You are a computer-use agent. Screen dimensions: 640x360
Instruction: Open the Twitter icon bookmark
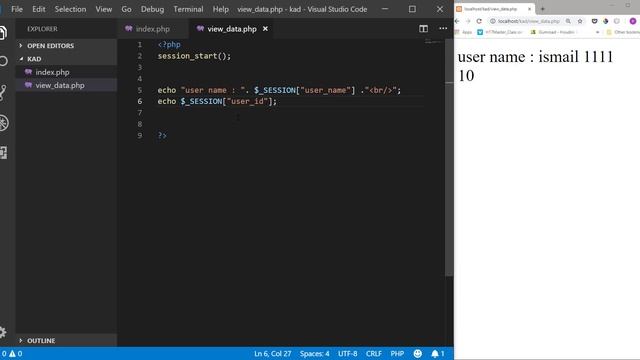(x=480, y=32)
